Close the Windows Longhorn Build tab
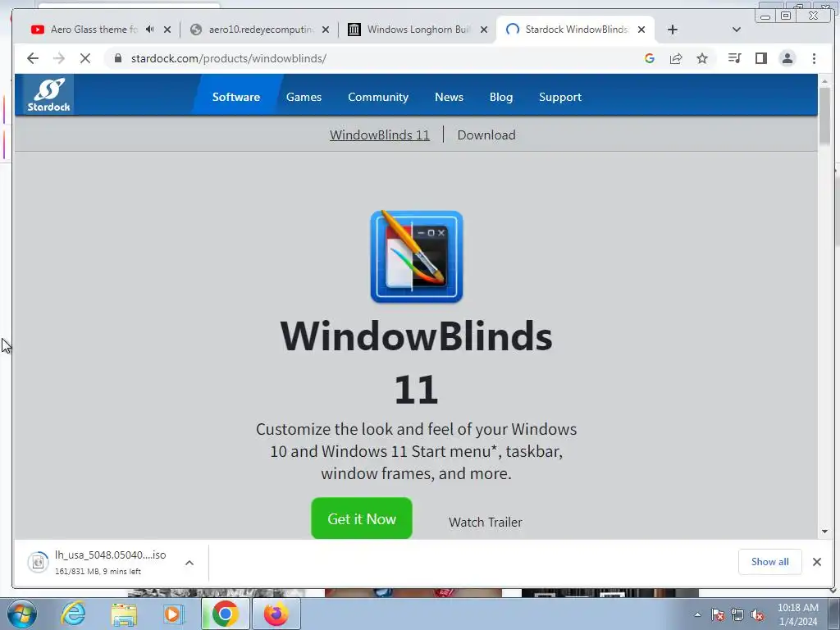Image resolution: width=840 pixels, height=630 pixels. (x=484, y=30)
